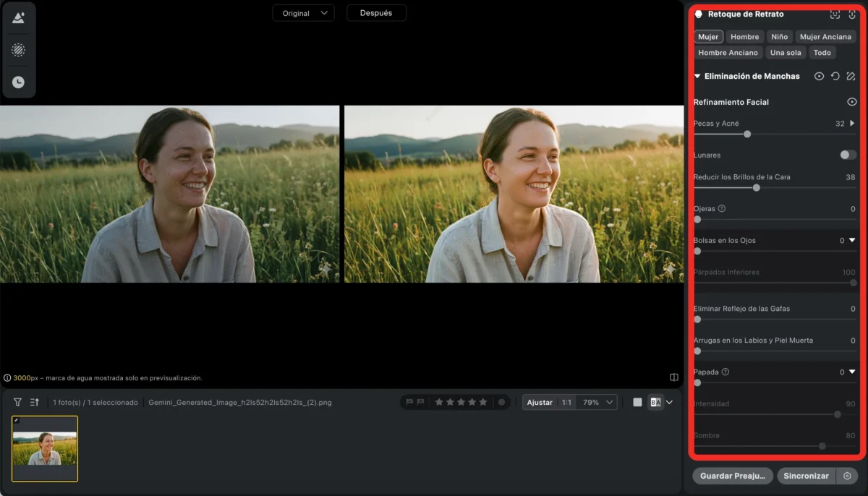868x496 pixels.
Task: Select the Hombre category tab
Action: pos(744,37)
